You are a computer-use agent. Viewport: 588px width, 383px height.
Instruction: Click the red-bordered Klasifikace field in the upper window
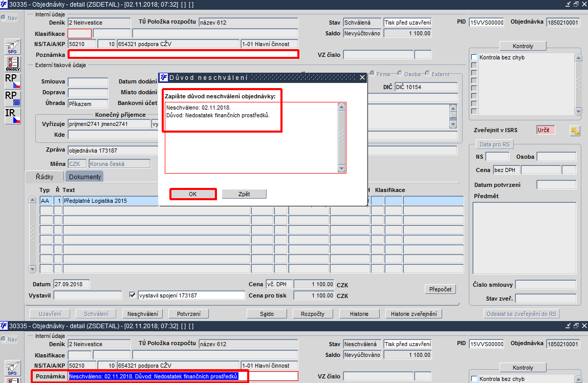coord(79,33)
